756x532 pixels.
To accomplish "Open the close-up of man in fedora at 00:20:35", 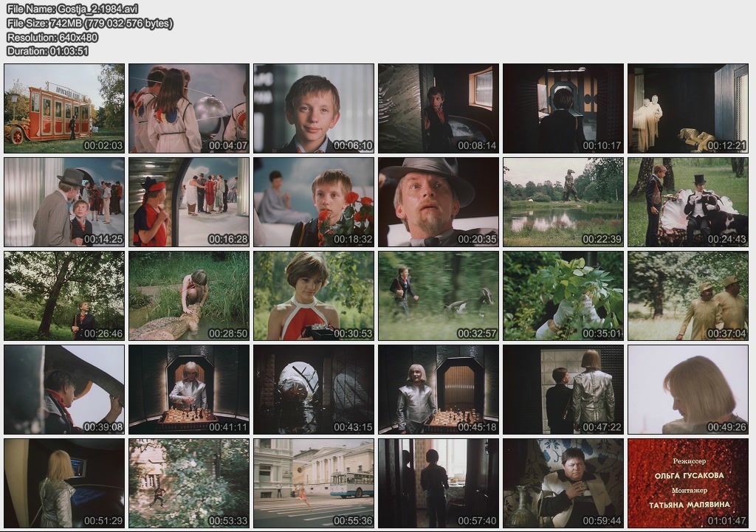I will 439,201.
